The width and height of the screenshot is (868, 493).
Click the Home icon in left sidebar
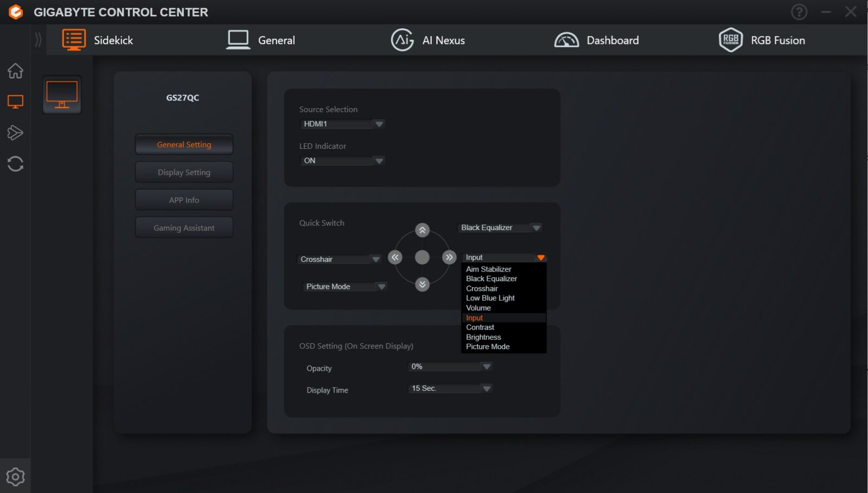[x=15, y=71]
